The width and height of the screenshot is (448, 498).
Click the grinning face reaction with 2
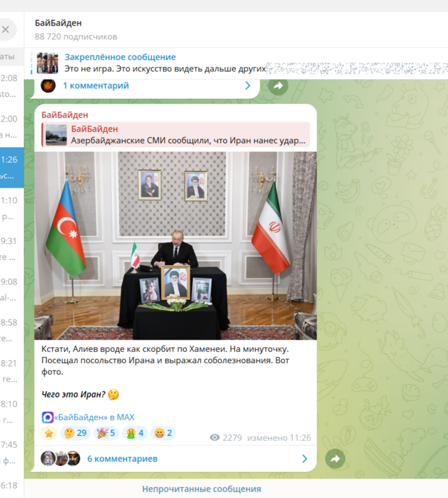163,433
